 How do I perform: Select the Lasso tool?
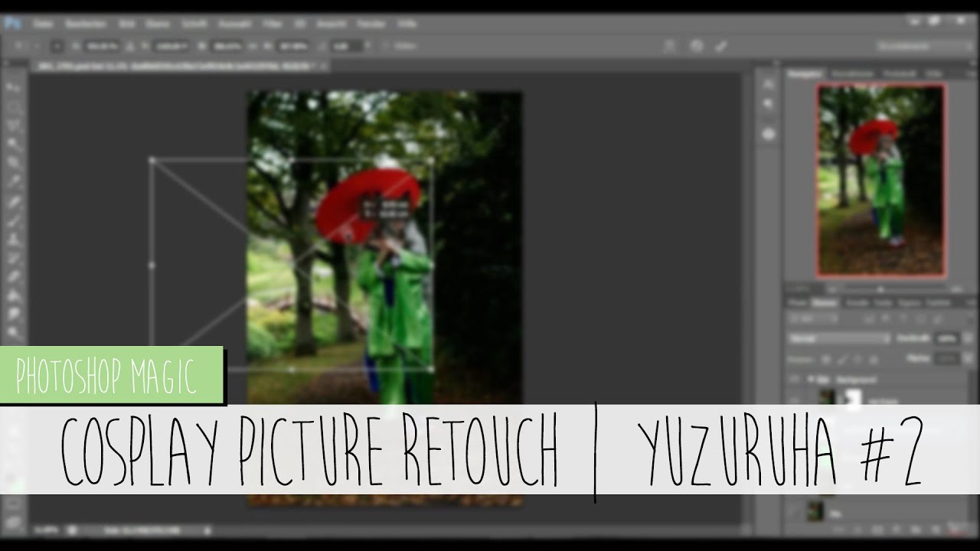point(14,125)
